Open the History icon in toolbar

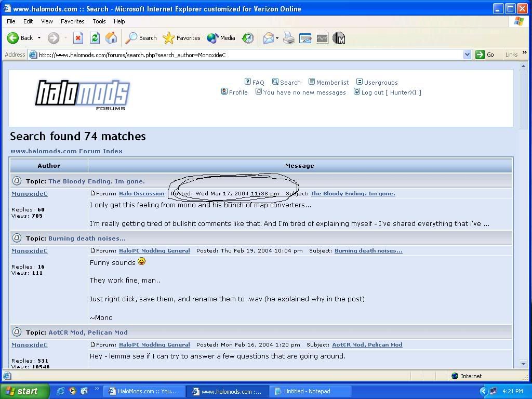point(248,38)
